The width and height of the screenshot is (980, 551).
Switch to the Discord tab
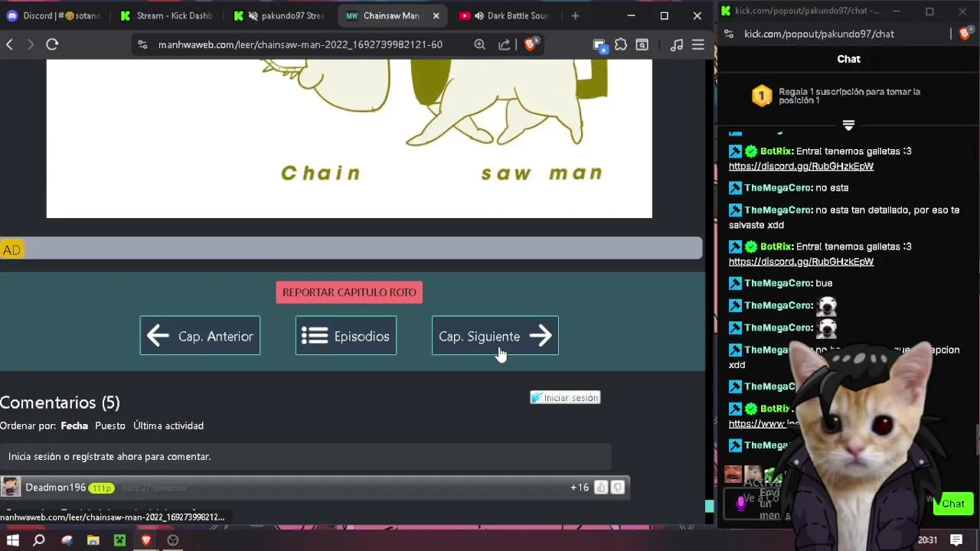pyautogui.click(x=54, y=15)
